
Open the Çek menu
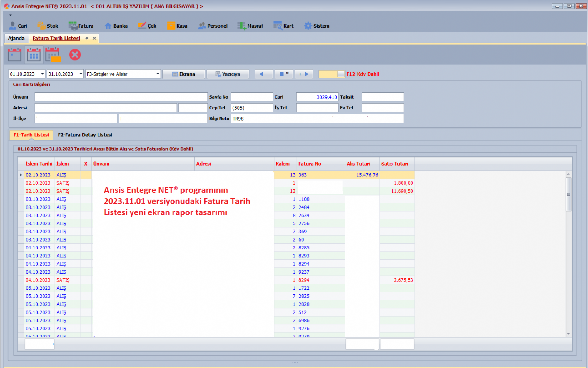[x=147, y=26]
